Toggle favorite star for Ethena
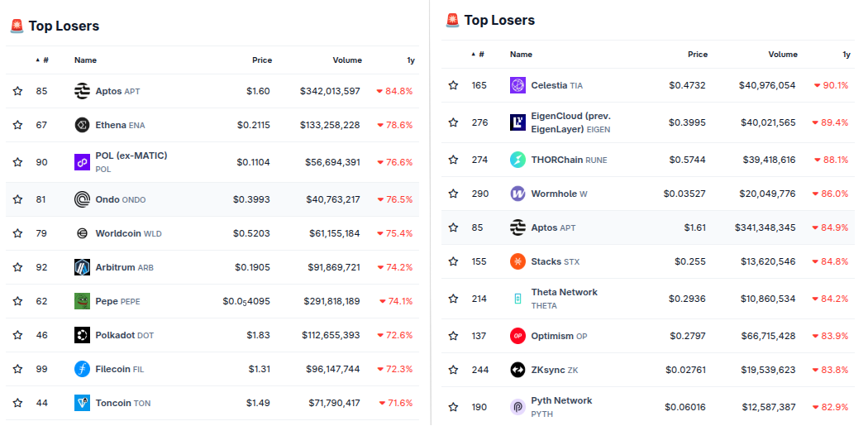Viewport: 868px width, 426px height. pos(17,125)
